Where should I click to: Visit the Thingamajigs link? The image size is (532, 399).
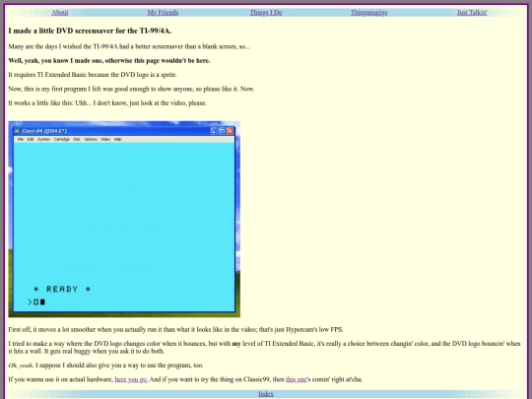click(368, 13)
